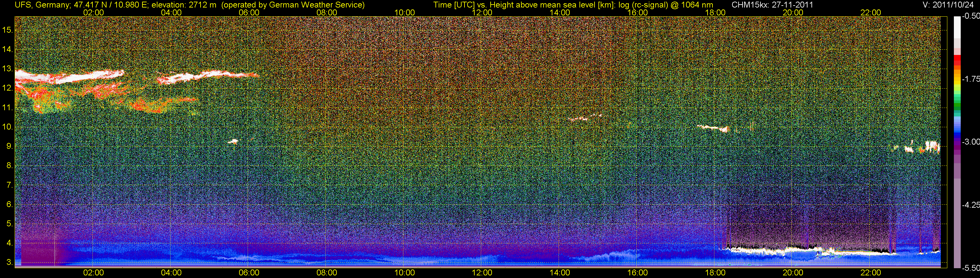
Task: Click "06:00" on the upper time axis
Action: pyautogui.click(x=249, y=12)
